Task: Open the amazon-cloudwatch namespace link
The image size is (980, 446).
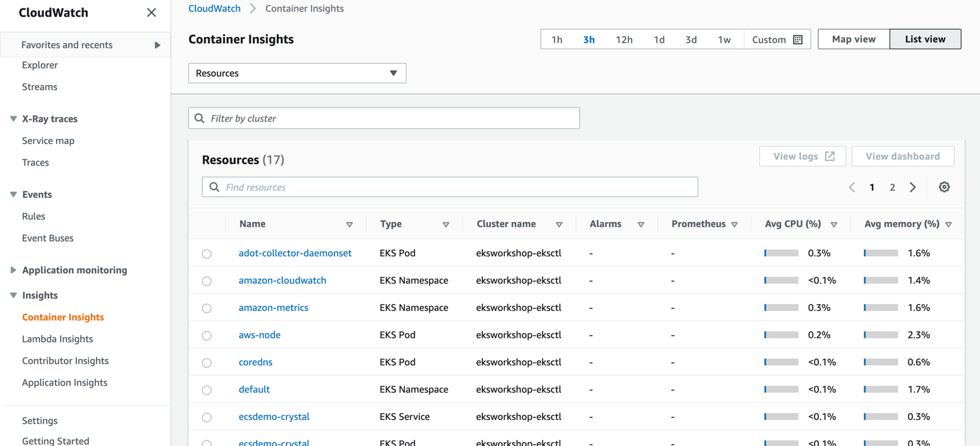Action: click(282, 280)
